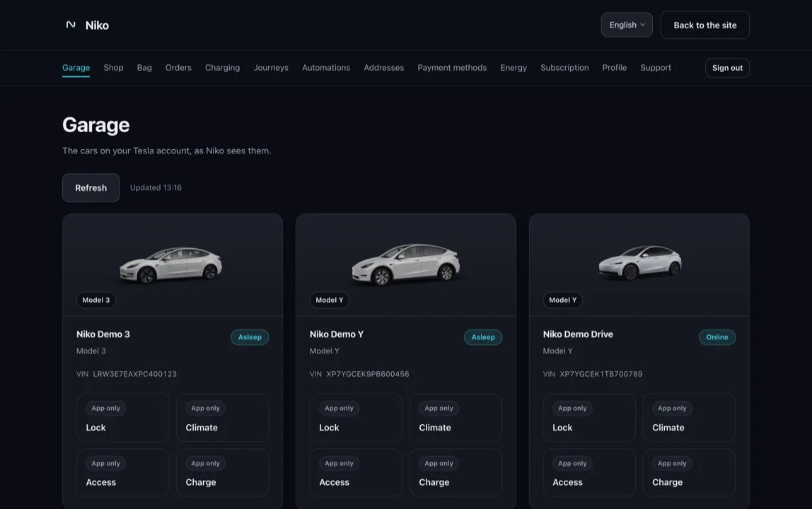Viewport: 812px width, 509px height.
Task: Click Online status of Niko Demo Drive
Action: pos(717,337)
